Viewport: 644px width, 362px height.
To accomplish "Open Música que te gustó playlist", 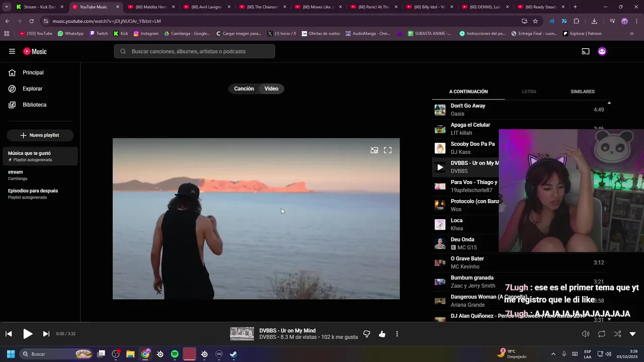I will pyautogui.click(x=40, y=156).
